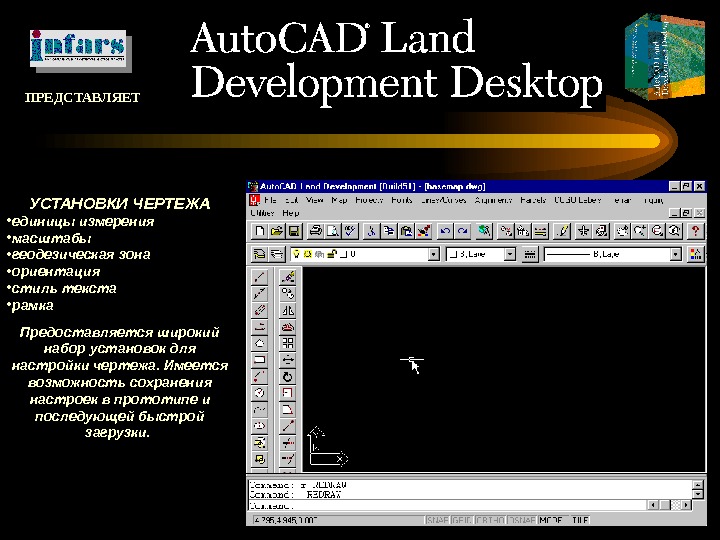Viewport: 720px width, 540px height.
Task: Save the drawing with the floppy disk icon
Action: (294, 231)
